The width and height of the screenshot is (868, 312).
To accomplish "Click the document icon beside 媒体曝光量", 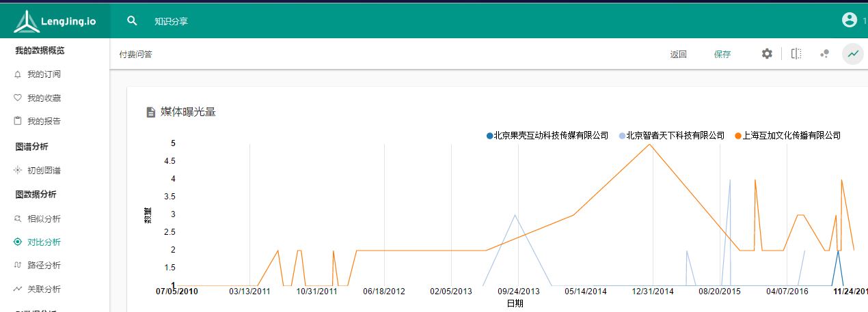I will click(x=151, y=112).
